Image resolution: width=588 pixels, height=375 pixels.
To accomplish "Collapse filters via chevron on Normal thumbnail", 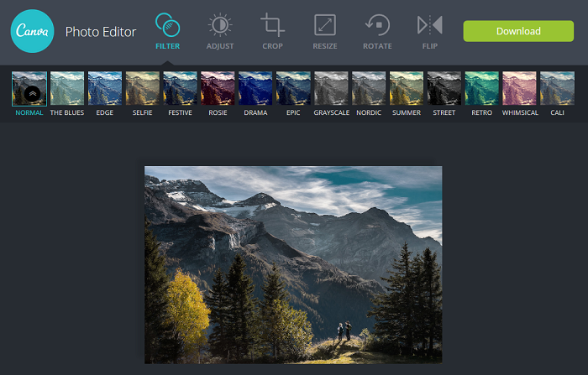I will click(x=32, y=94).
